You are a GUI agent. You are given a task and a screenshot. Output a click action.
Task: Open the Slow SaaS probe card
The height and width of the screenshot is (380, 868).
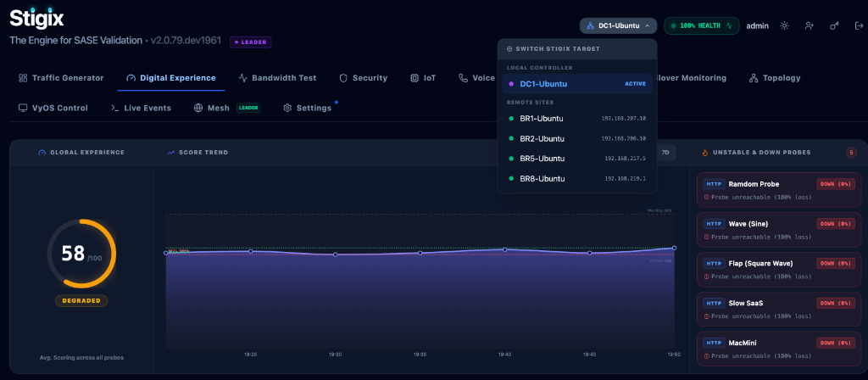[779, 310]
